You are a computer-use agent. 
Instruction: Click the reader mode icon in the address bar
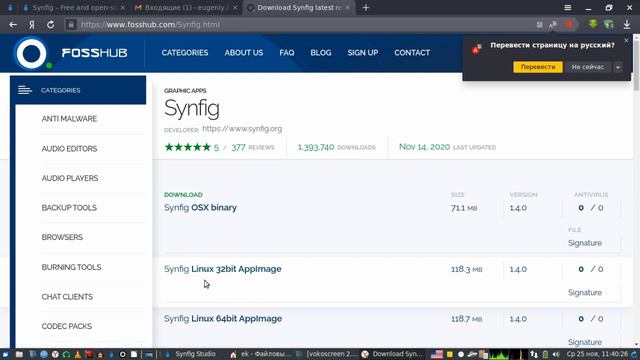(540, 24)
